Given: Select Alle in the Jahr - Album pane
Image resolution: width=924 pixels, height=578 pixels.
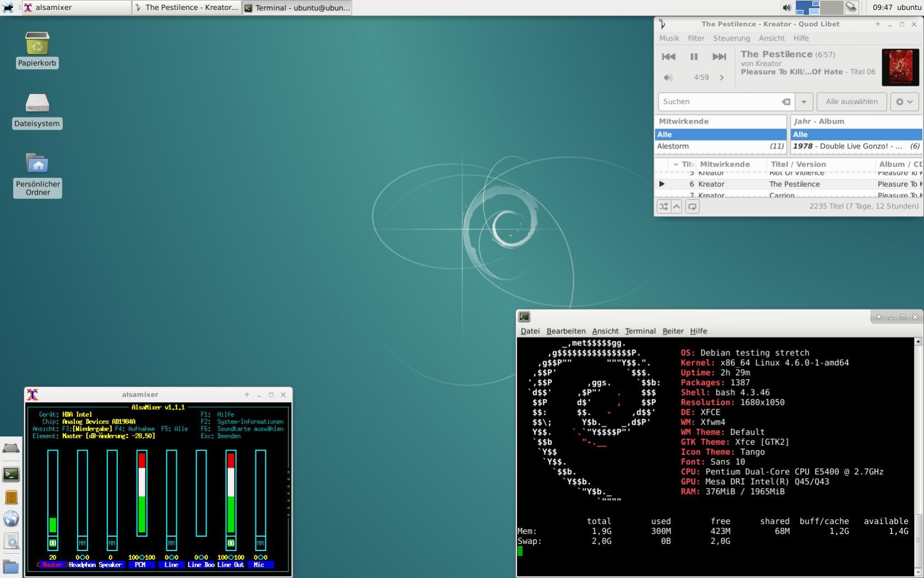Looking at the screenshot, I should point(856,134).
